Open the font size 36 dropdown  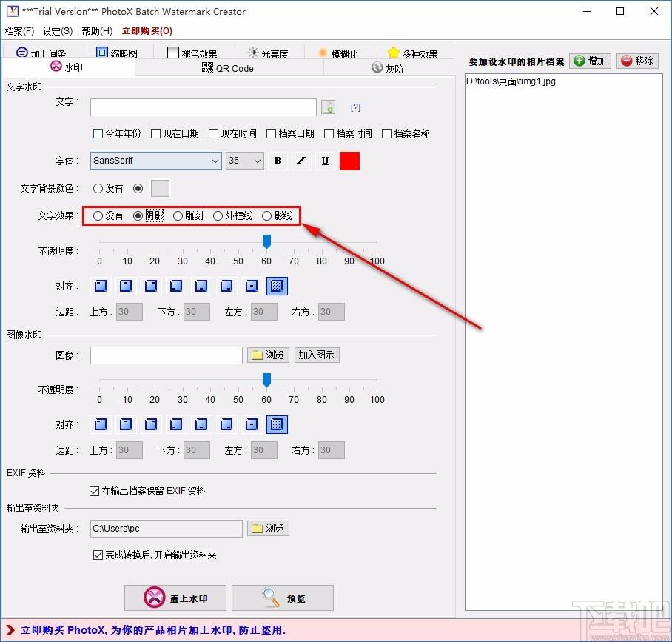tap(245, 161)
